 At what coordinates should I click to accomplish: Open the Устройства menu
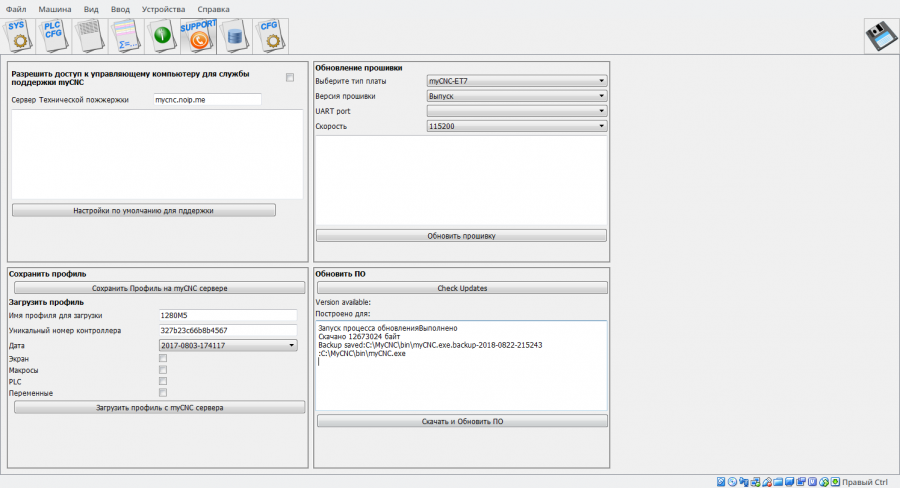(x=163, y=9)
